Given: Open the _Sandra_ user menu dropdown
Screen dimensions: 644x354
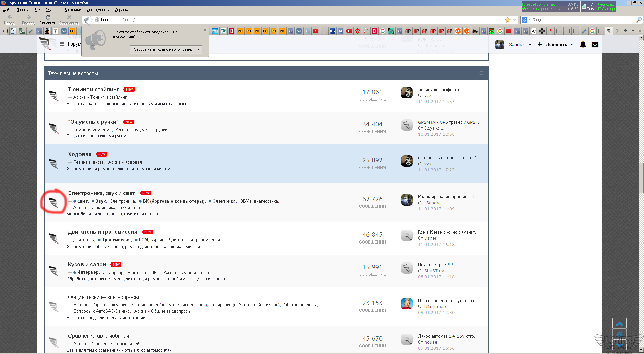Looking at the screenshot, I should pos(530,44).
